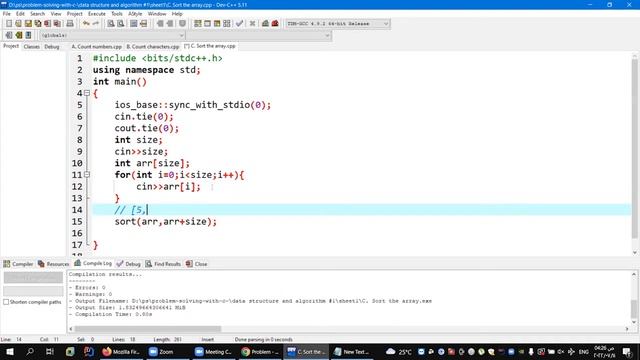Open the Window menu

(x=157, y=13)
